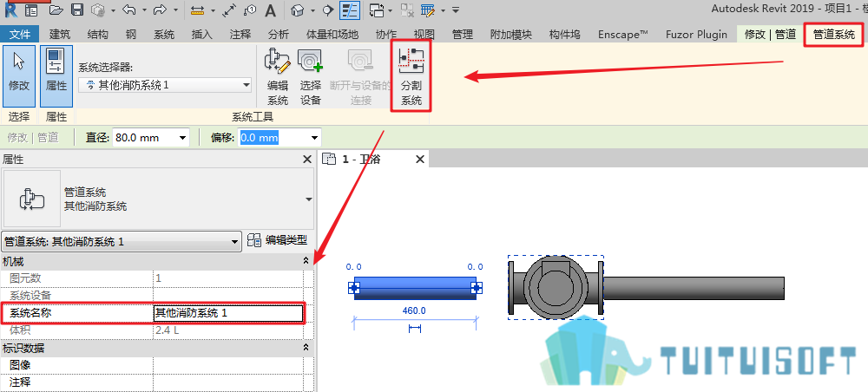Undo the last action
The width and height of the screenshot is (868, 392).
128,10
